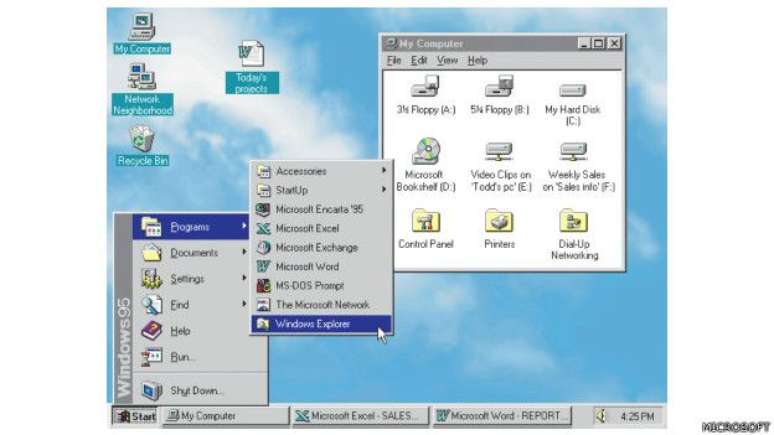This screenshot has height=435, width=774.
Task: Click the Settings submenu arrow
Action: click(244, 278)
